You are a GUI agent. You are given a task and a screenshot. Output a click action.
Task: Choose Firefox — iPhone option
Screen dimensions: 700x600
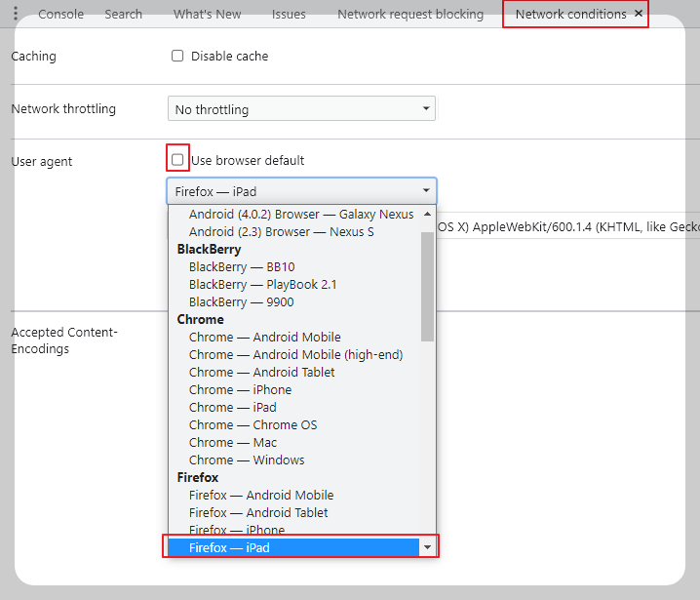[294, 530]
